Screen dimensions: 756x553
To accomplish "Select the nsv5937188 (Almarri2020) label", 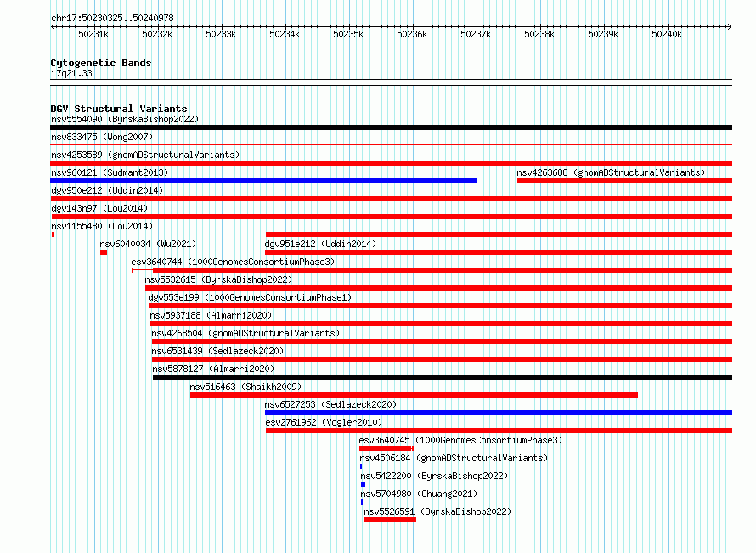I will [x=211, y=315].
